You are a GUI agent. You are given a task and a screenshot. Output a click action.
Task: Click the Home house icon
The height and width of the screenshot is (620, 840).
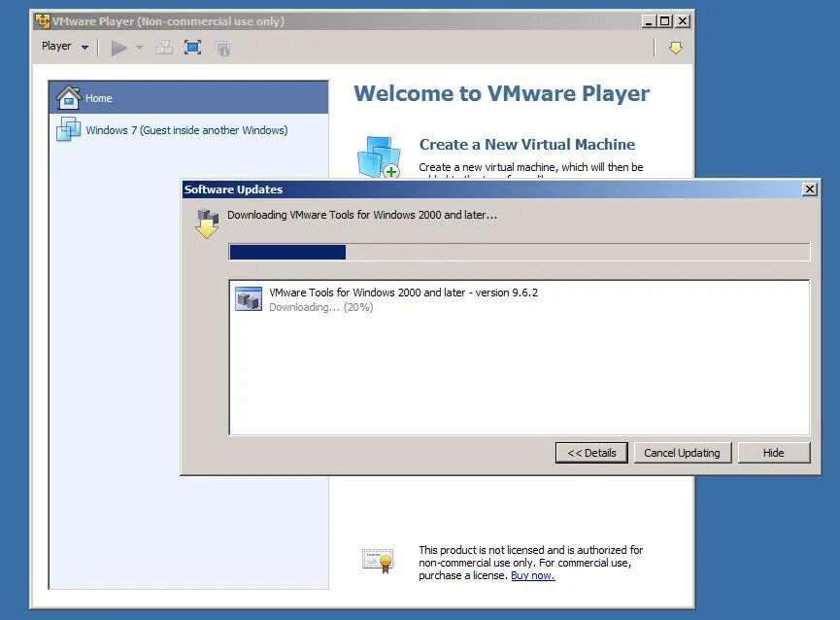[x=69, y=97]
